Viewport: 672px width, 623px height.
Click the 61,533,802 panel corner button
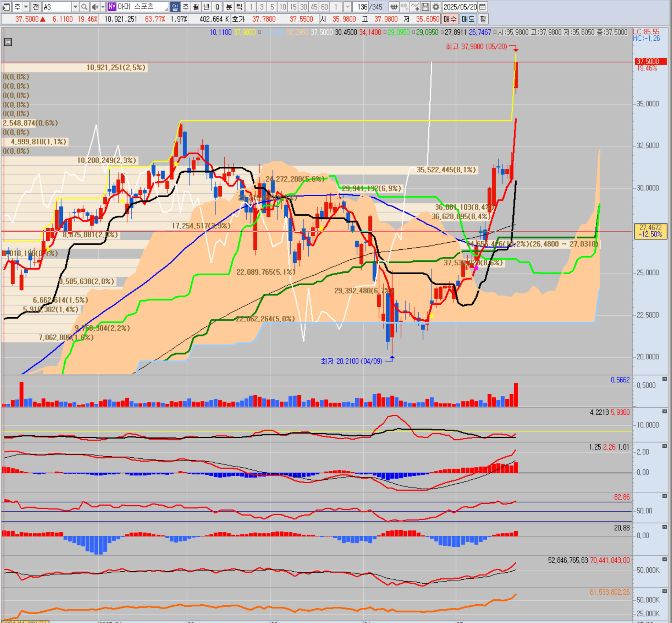point(664,591)
